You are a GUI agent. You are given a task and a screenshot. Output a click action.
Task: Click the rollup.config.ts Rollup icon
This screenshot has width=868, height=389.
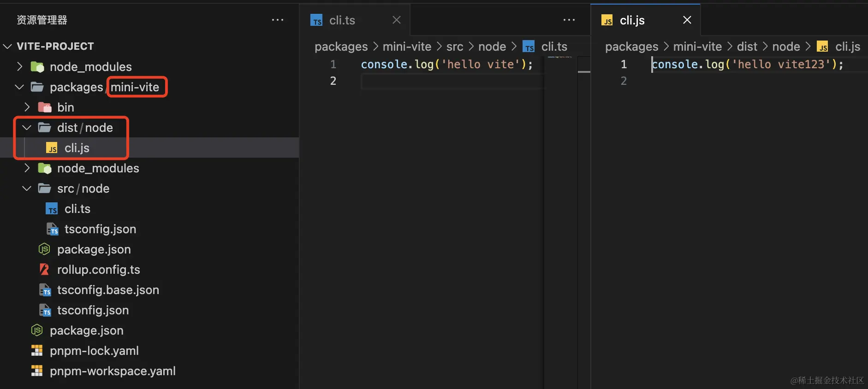pos(44,270)
